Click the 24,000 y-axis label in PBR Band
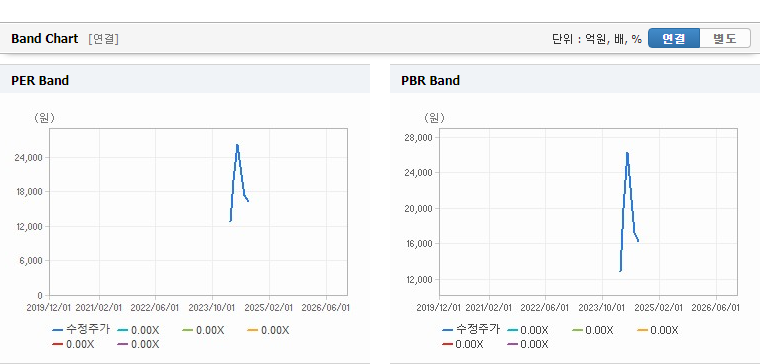 (x=419, y=173)
